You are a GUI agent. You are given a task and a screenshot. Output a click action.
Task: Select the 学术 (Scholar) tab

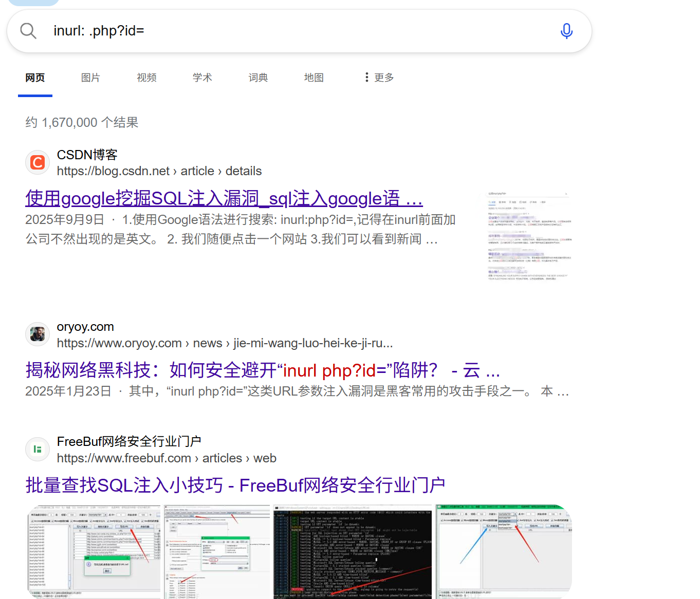tap(202, 77)
